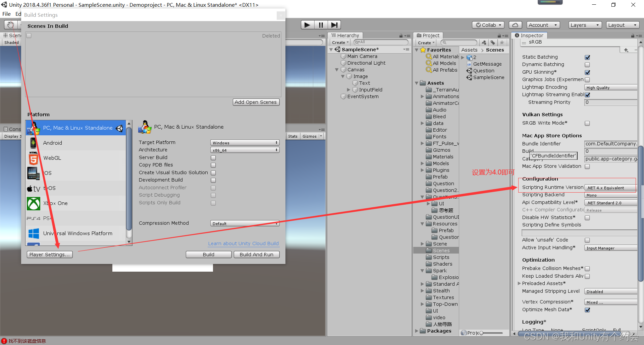Open Create menu in Hierarchy panel

coord(340,43)
